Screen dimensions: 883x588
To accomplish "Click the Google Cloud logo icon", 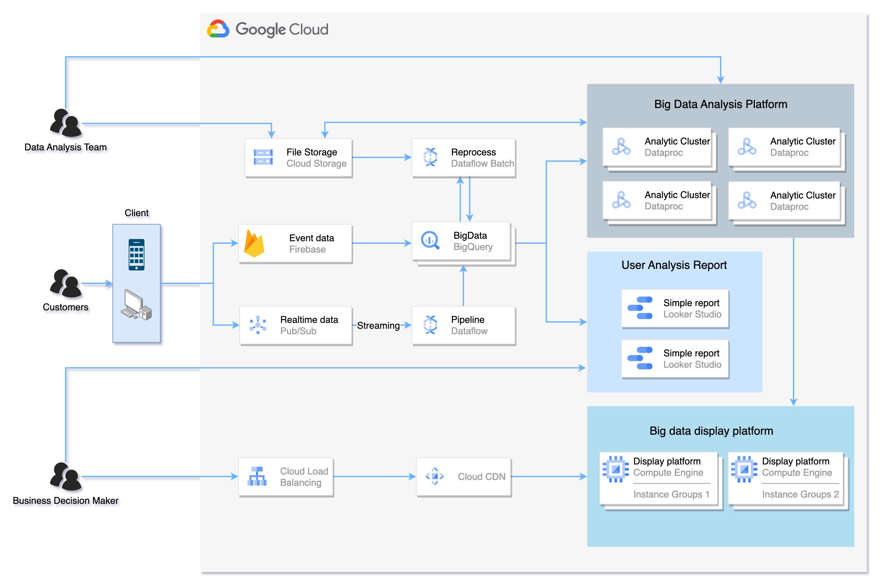I will coord(218,28).
